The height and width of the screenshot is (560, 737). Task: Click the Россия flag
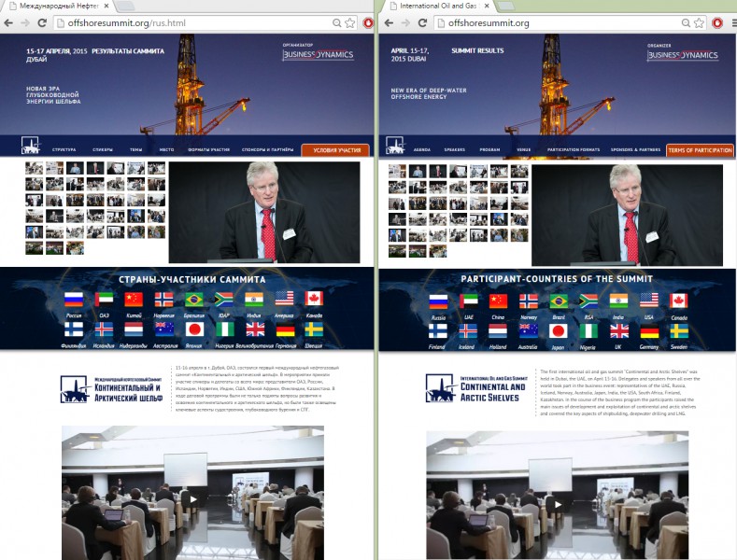[74, 300]
